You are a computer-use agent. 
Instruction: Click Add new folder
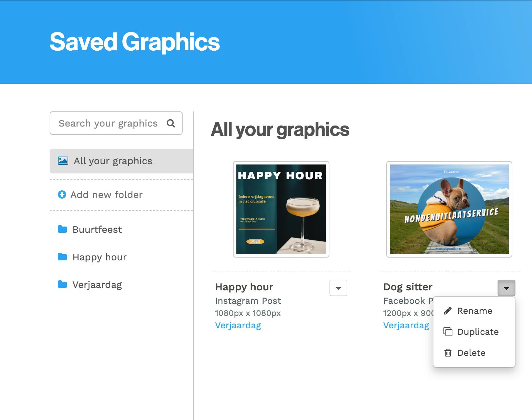tap(121, 194)
